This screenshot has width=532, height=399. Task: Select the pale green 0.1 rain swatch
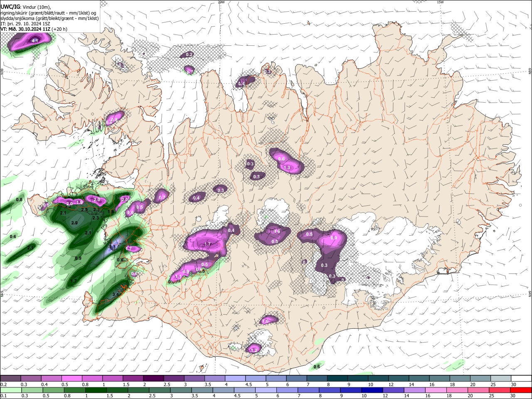coord(10,390)
